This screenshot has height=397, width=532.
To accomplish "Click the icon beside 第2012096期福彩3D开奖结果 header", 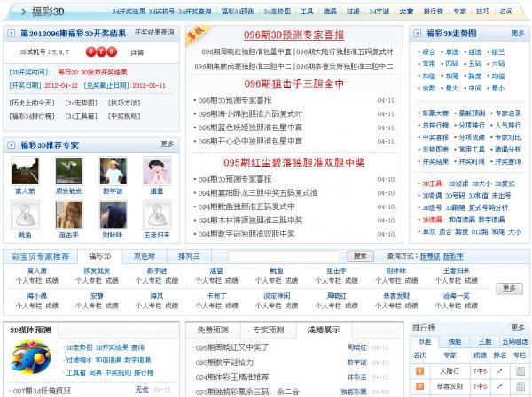I will click(12, 33).
